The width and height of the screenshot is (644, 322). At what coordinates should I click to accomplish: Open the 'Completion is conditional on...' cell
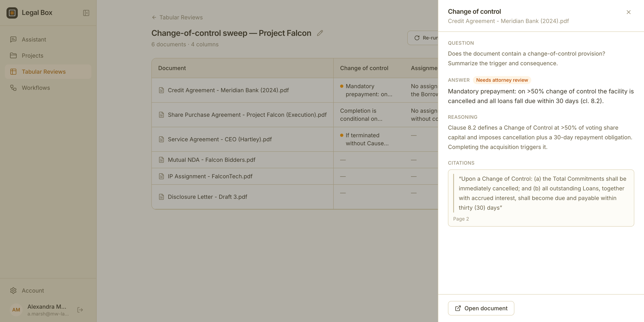(x=369, y=115)
